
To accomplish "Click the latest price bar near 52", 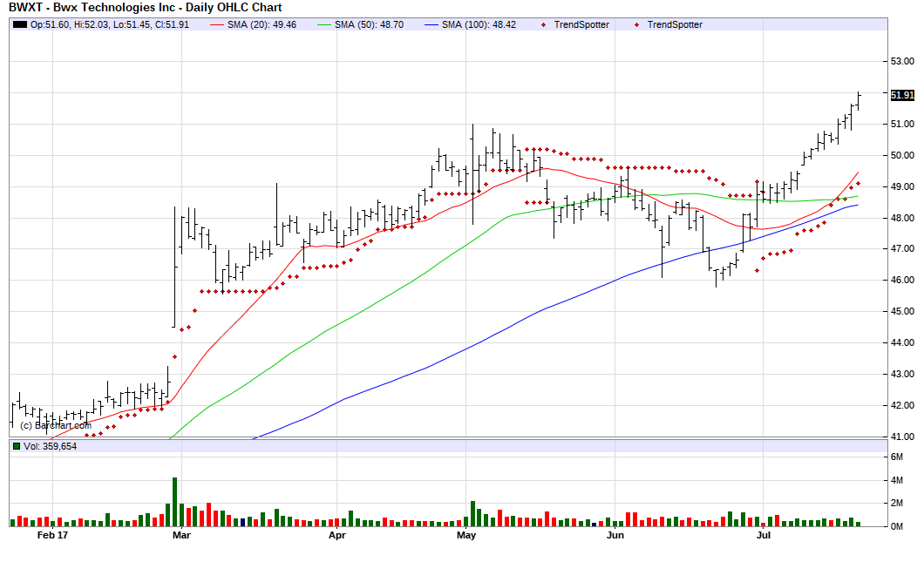I will (859, 101).
